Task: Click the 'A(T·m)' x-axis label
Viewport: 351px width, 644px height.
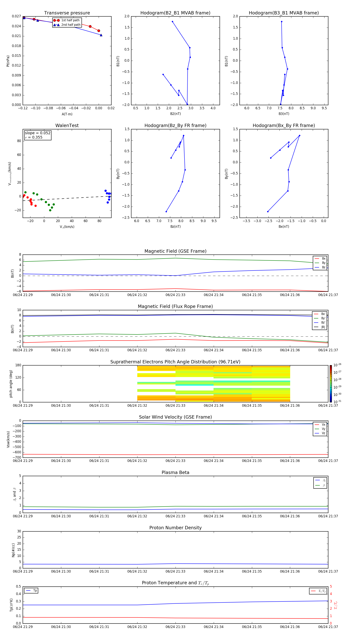Action: pyautogui.click(x=67, y=114)
